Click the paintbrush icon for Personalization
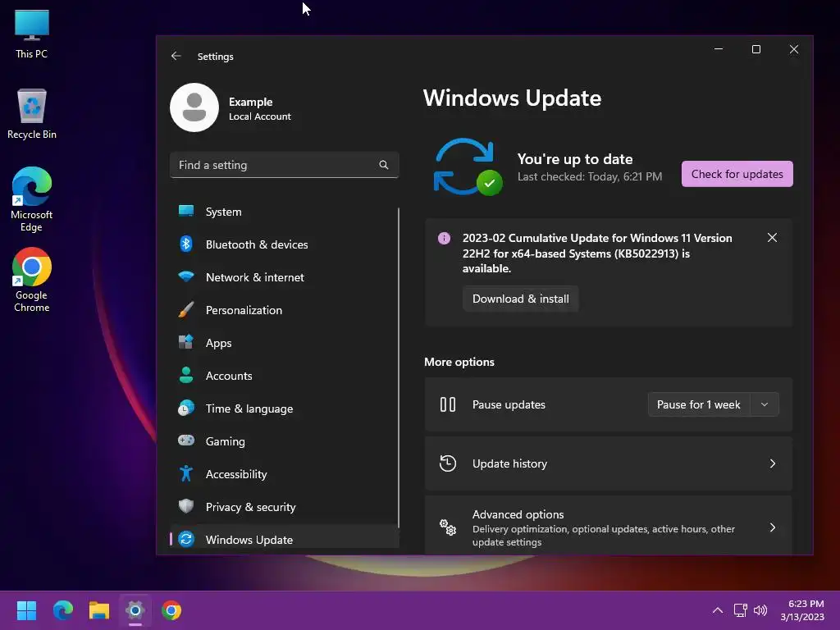This screenshot has height=630, width=840. (186, 309)
